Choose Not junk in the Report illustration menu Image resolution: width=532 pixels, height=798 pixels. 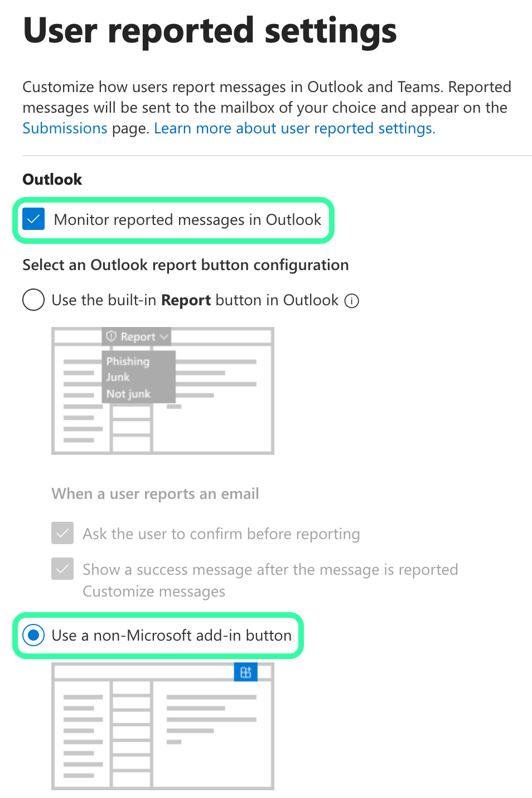[x=128, y=394]
